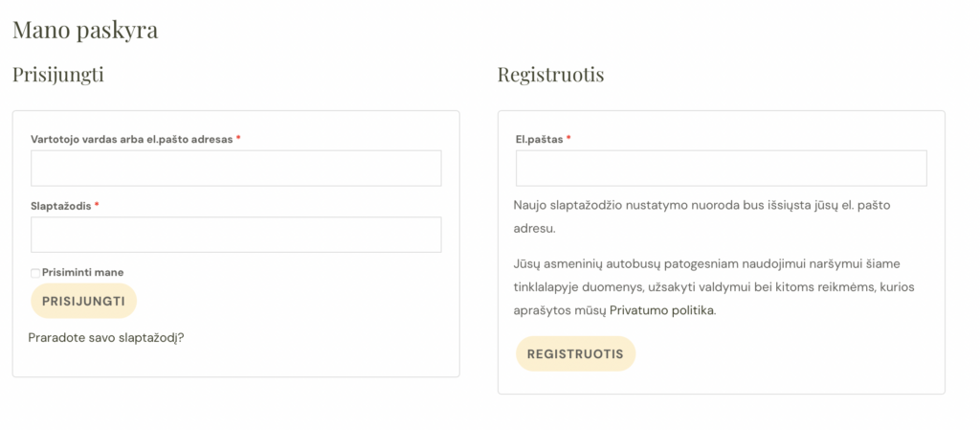Click the Naujo slaptažodžio nustatymo nuoroda paragraph

[703, 216]
